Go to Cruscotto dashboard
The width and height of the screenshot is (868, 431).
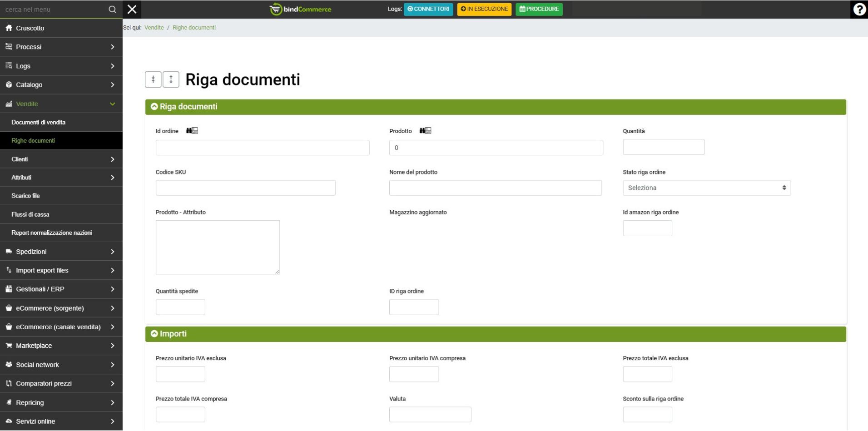(x=30, y=28)
